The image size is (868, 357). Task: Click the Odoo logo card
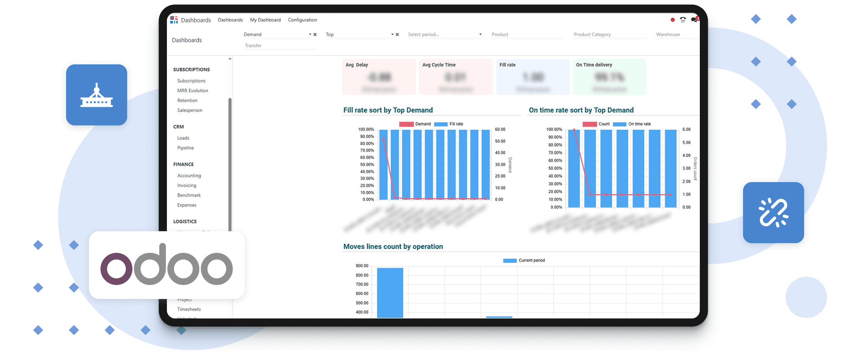[x=167, y=265]
